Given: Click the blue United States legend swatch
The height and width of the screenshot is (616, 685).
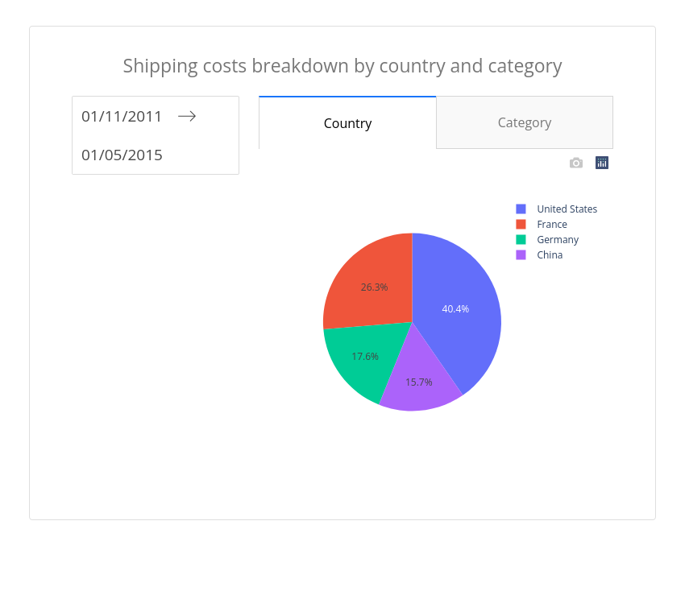Looking at the screenshot, I should tap(521, 209).
